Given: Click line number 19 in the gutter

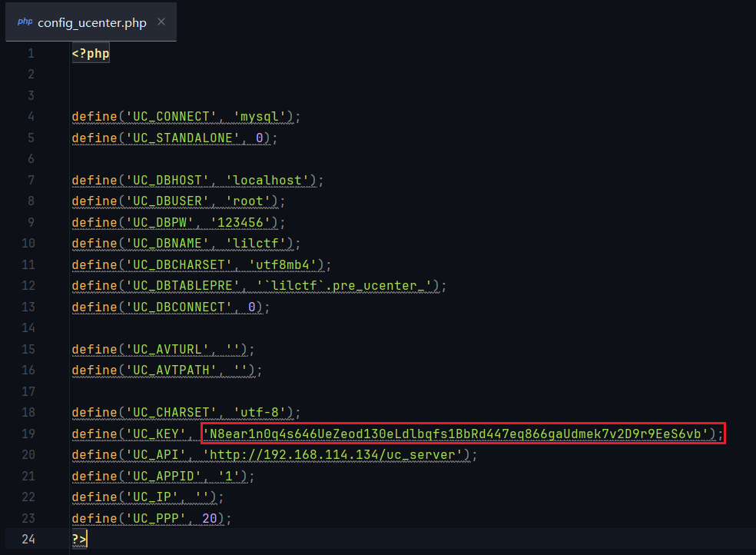Looking at the screenshot, I should (x=28, y=434).
